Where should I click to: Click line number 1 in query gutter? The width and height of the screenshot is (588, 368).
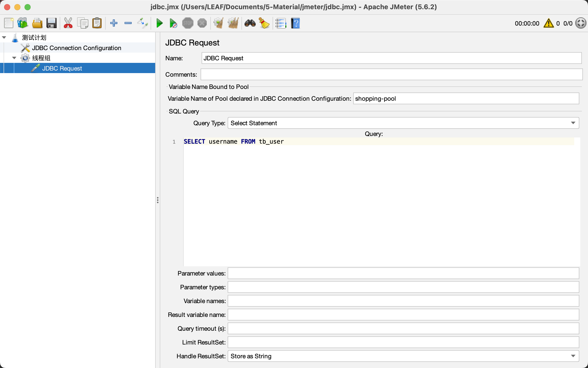(174, 142)
